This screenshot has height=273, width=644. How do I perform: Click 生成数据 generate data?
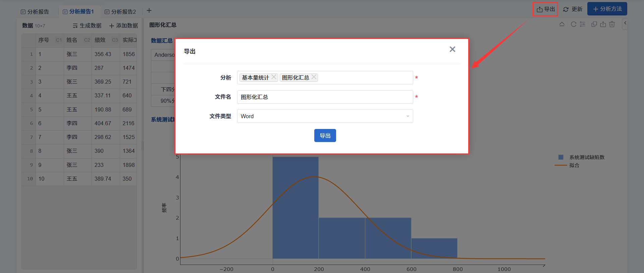87,26
